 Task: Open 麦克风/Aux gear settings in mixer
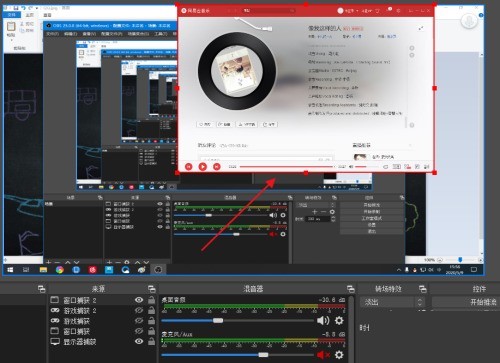coord(339,355)
